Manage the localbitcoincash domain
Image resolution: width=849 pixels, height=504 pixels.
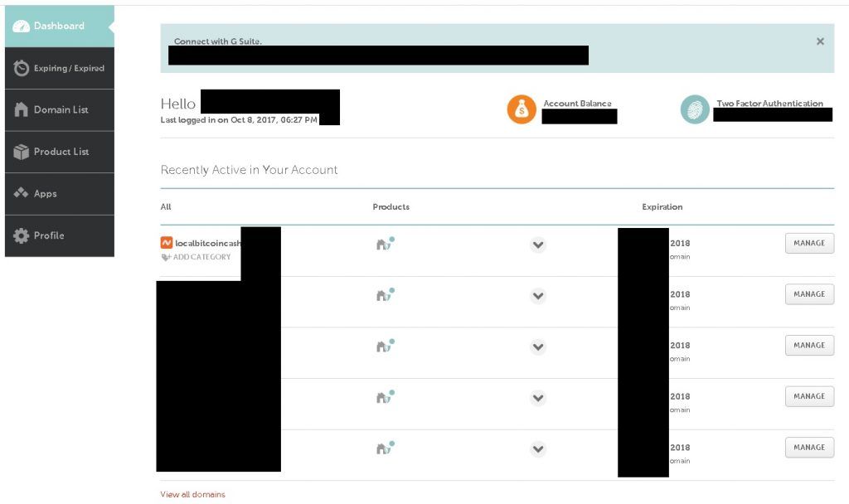[808, 243]
